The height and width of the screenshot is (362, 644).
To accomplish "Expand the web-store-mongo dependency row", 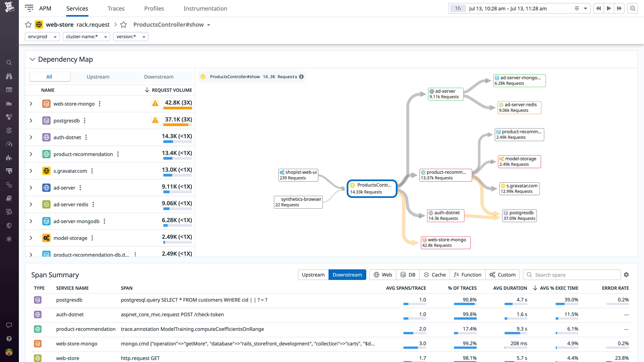I will pyautogui.click(x=31, y=103).
